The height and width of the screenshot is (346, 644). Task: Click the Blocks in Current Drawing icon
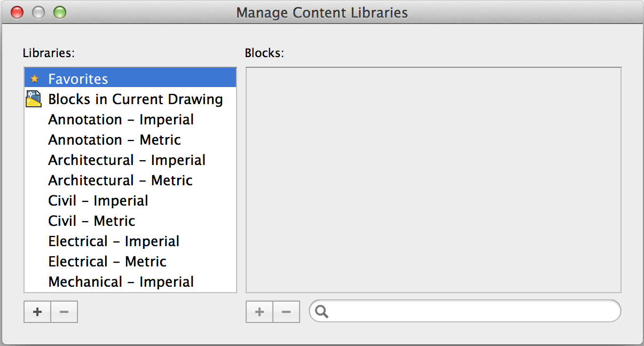(x=34, y=99)
